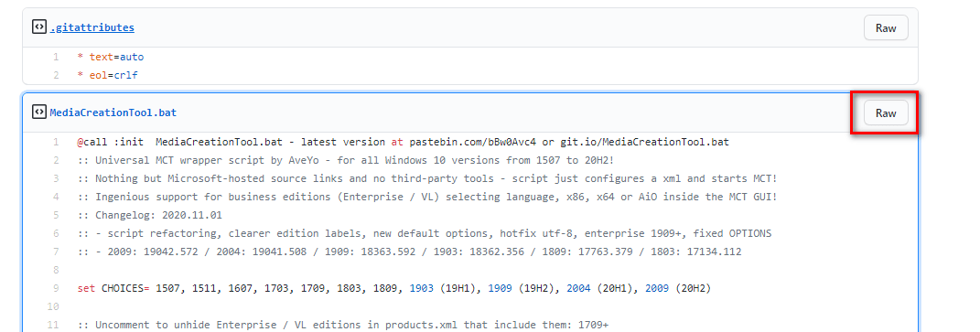The width and height of the screenshot is (980, 332).
Task: Select line number 1 of MediaCreationTool.bat
Action: coord(56,142)
